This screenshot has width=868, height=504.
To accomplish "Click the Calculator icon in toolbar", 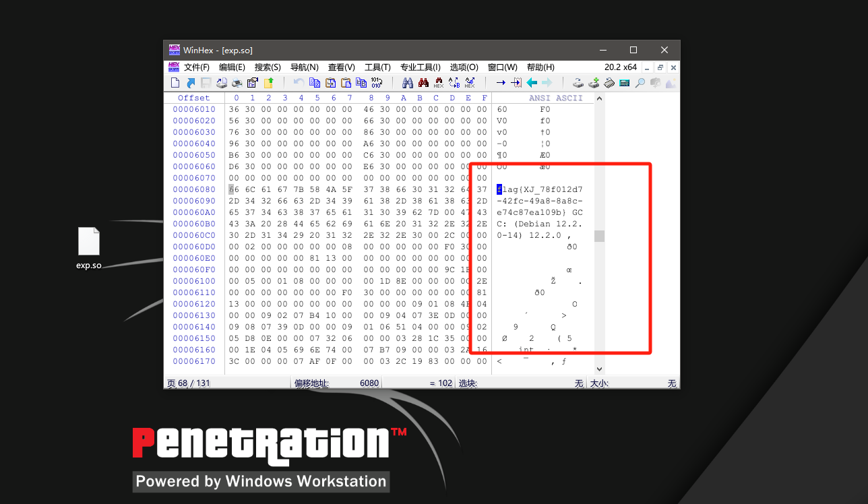I will (625, 83).
